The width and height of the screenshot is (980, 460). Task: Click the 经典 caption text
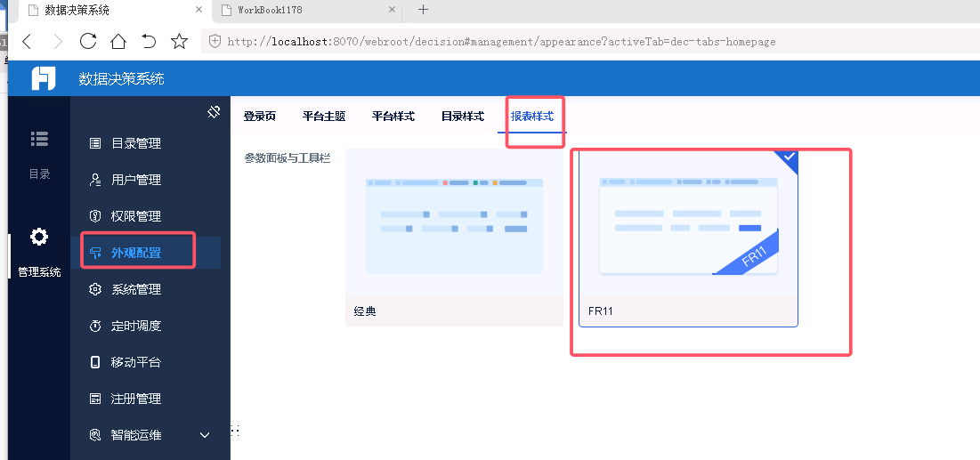click(365, 311)
